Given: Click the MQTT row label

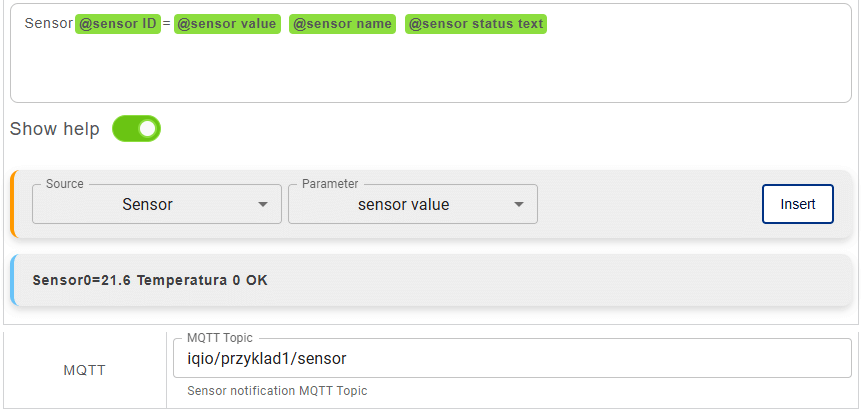Looking at the screenshot, I should [x=85, y=370].
